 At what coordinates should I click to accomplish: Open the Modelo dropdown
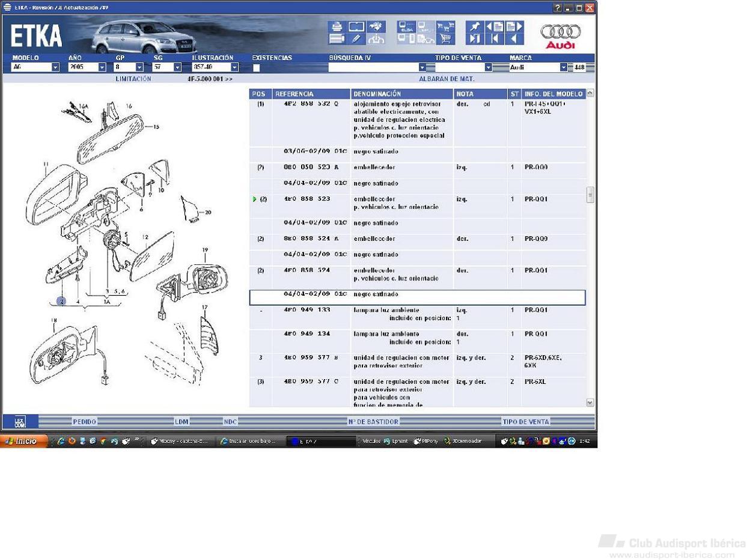coord(55,67)
